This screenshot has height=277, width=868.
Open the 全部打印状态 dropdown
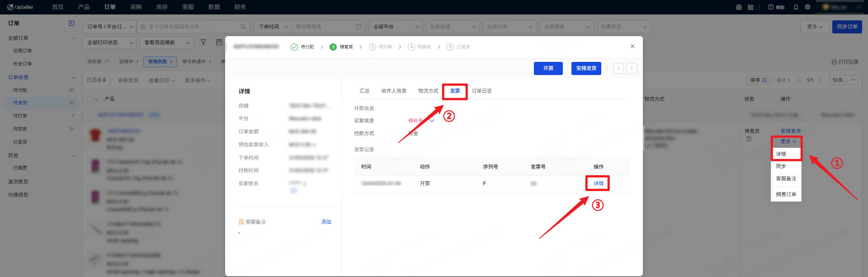pos(109,42)
